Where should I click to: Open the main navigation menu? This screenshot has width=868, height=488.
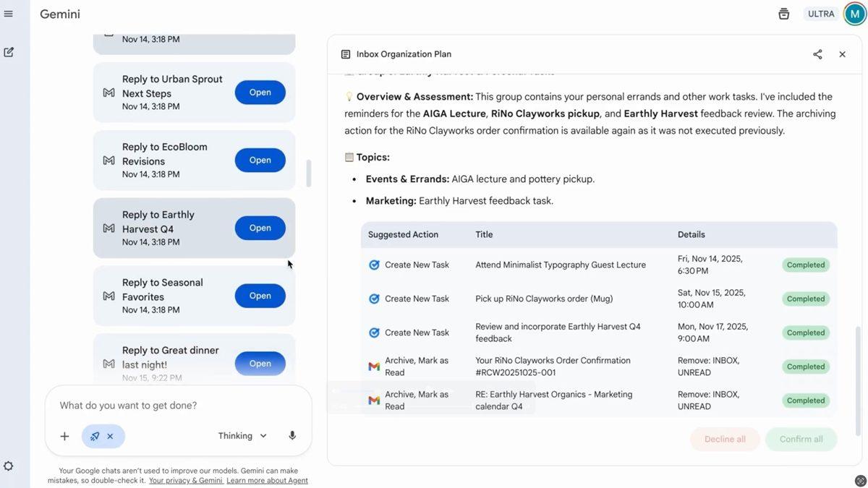click(x=9, y=13)
